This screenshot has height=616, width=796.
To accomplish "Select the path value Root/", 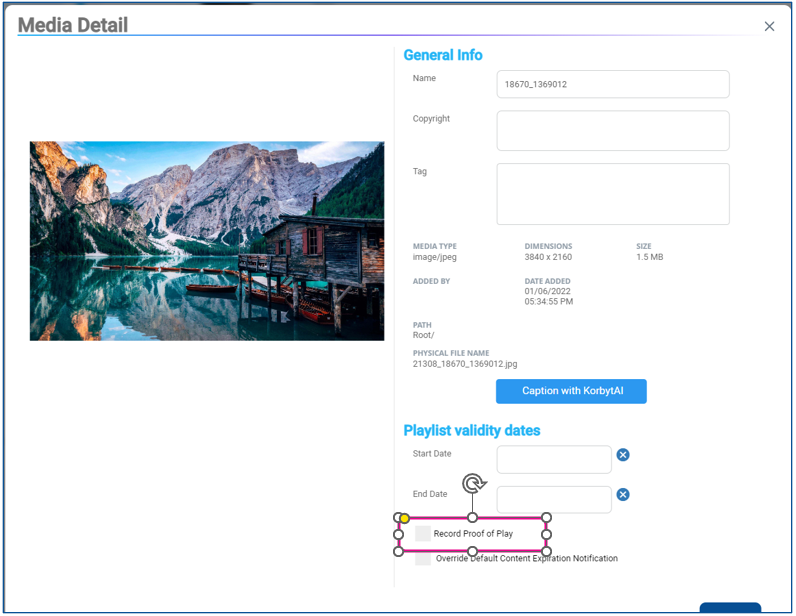I will 423,335.
